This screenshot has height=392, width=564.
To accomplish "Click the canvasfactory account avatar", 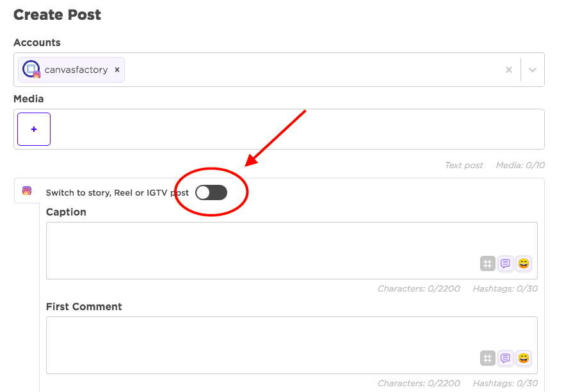I will tap(31, 70).
